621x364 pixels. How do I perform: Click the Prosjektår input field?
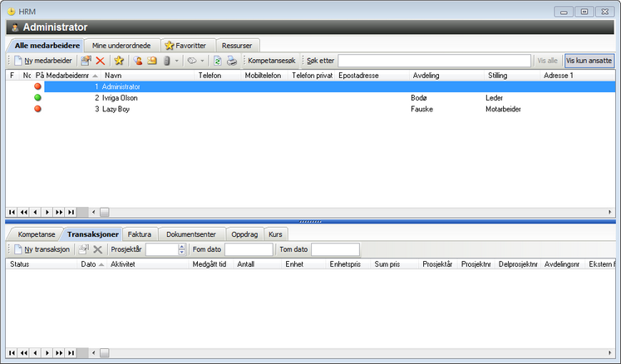pyautogui.click(x=161, y=249)
